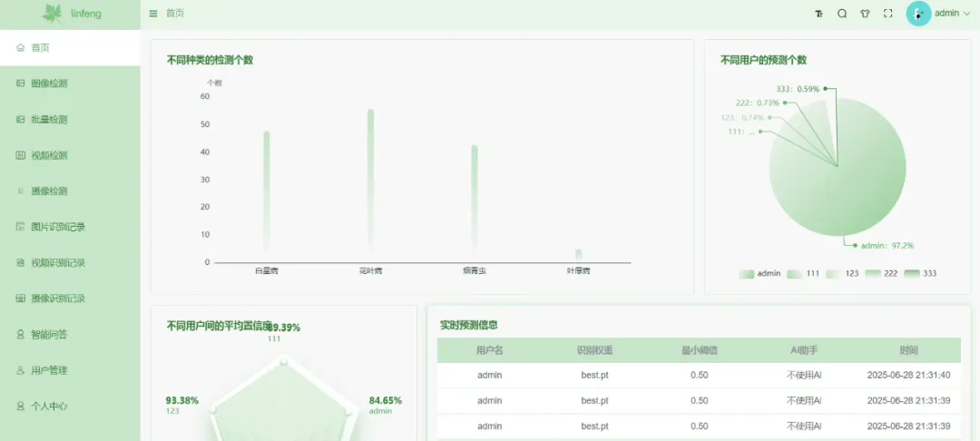Click the icon beside 批量检测
This screenshot has height=441, width=980.
point(21,119)
